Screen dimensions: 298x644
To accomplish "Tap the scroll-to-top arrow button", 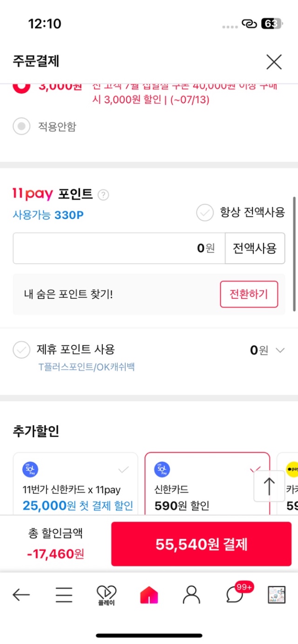I will (x=269, y=486).
